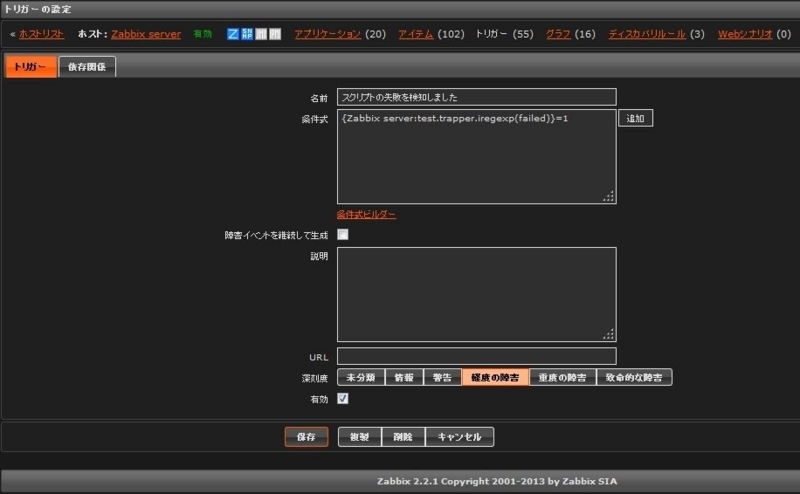
Task: Open the Zabbix server host link
Action: tap(146, 34)
